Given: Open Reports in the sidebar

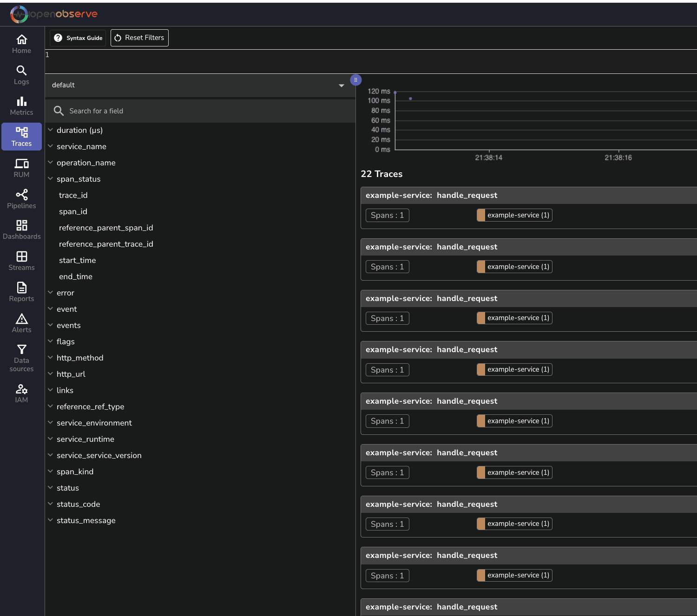Looking at the screenshot, I should pyautogui.click(x=21, y=292).
